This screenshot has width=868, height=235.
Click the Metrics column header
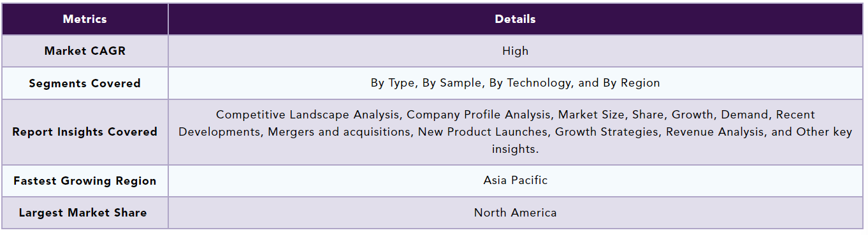(x=85, y=19)
